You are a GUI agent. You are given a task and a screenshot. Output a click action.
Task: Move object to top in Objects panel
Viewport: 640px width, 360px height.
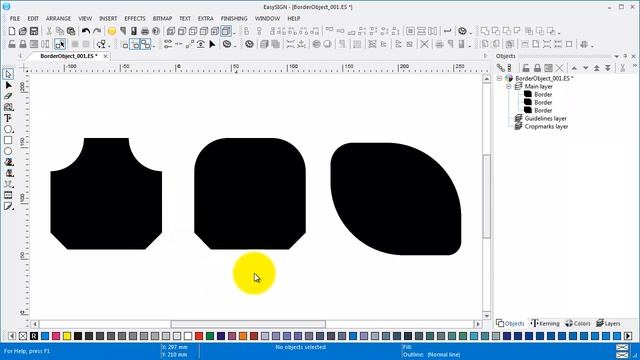click(597, 68)
